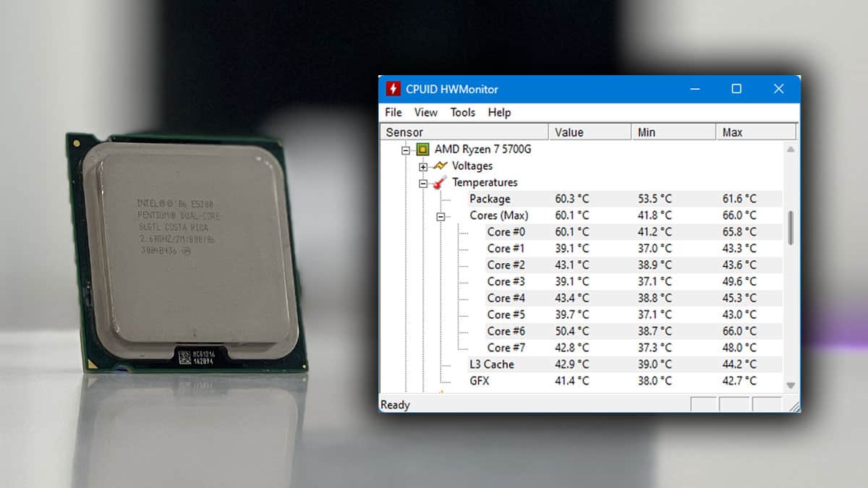
Task: Collapse the AMD Ryzen 7 5700G node
Action: tap(406, 150)
